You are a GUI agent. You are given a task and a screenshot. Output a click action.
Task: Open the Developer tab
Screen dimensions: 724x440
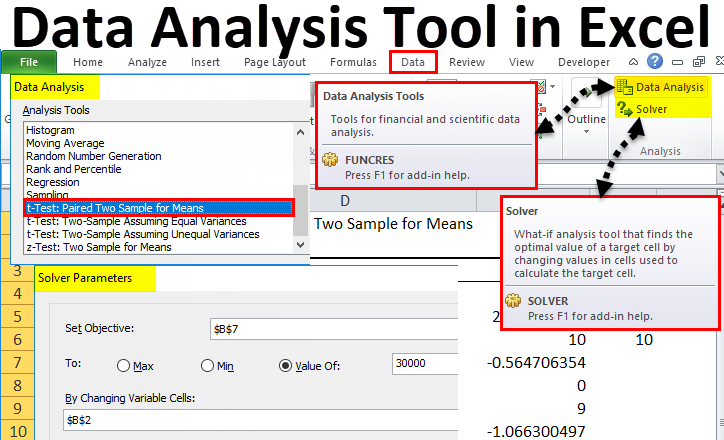pos(584,62)
